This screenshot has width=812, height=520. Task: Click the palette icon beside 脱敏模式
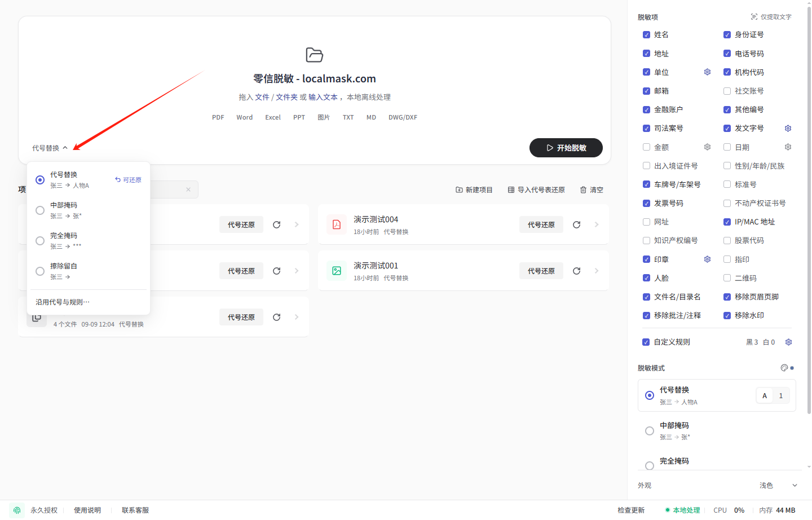[784, 368]
